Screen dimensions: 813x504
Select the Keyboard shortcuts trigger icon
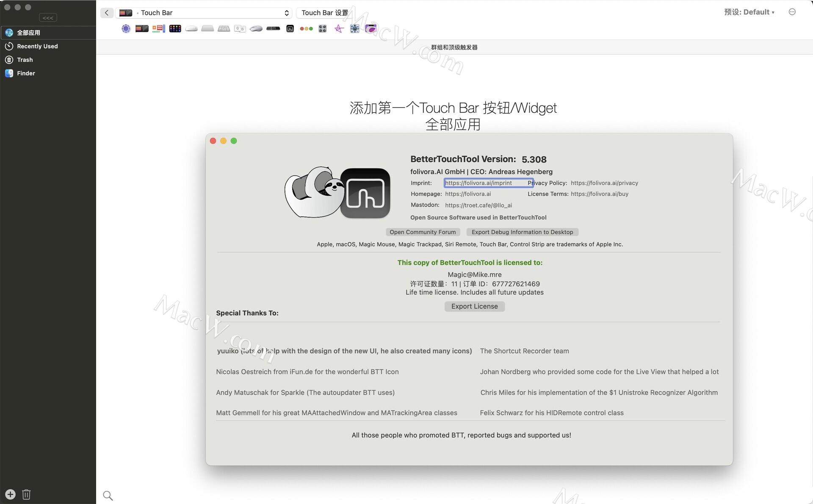pyautogui.click(x=224, y=28)
